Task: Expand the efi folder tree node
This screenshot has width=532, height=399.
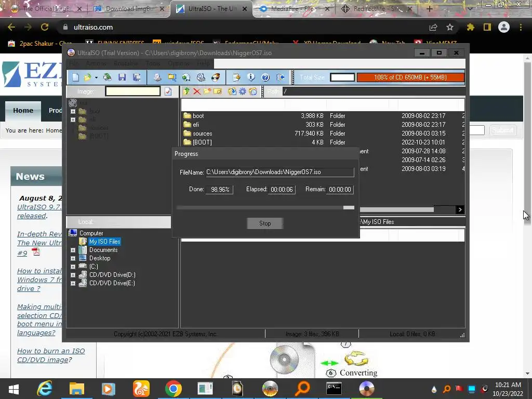Action: click(73, 120)
